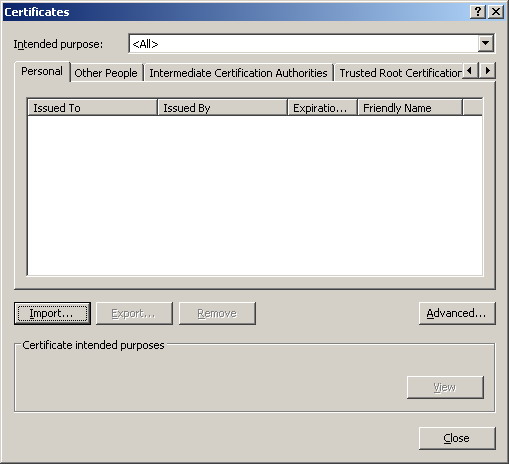509x464 pixels.
Task: Click the View button
Action: tap(445, 387)
